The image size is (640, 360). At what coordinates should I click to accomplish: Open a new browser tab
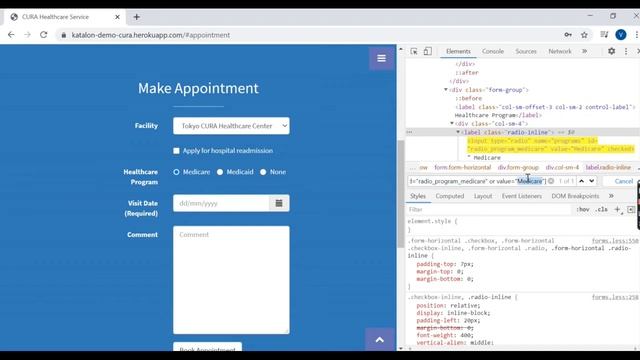[x=137, y=17]
